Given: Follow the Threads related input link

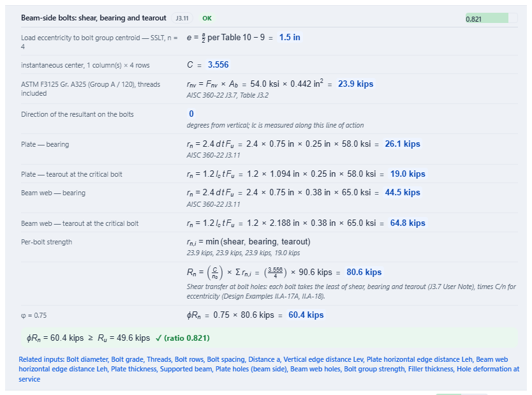Looking at the screenshot, I should pyautogui.click(x=159, y=359).
